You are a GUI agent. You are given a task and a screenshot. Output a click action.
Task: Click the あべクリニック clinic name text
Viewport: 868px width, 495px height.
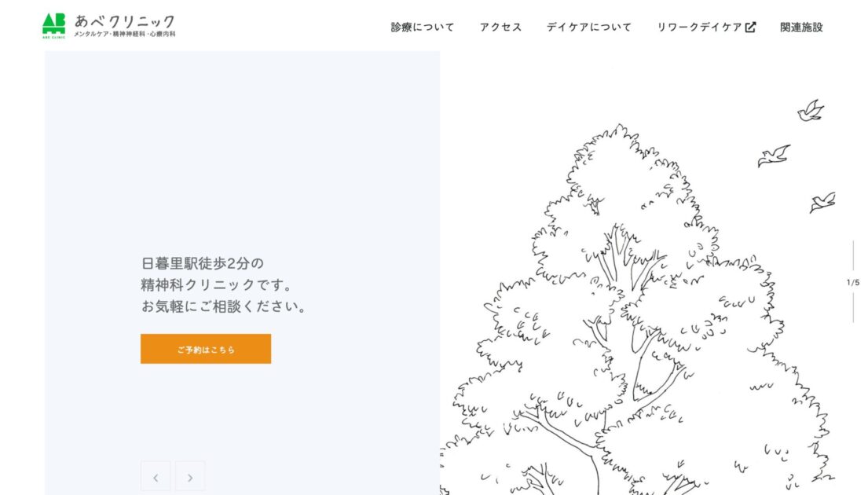pos(124,20)
